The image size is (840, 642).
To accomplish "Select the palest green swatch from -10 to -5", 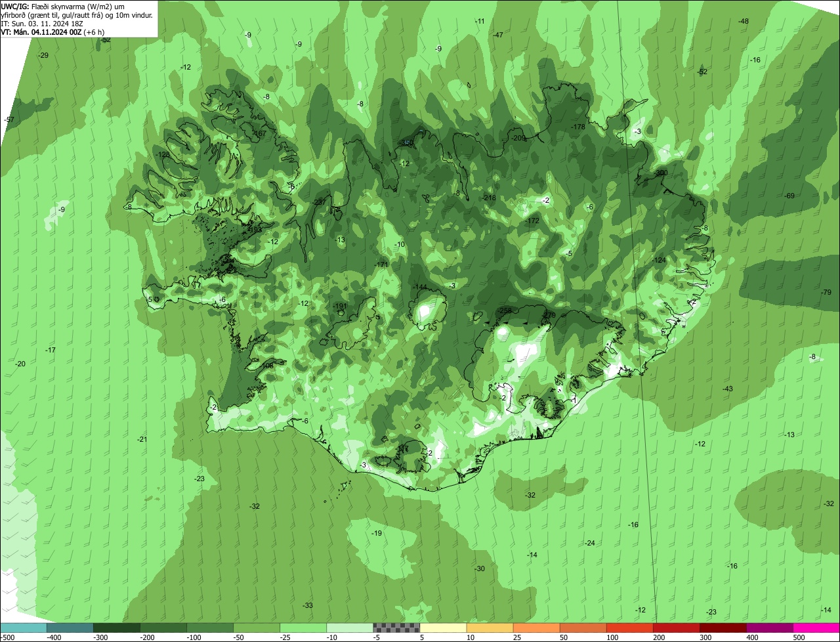I will tap(350, 628).
